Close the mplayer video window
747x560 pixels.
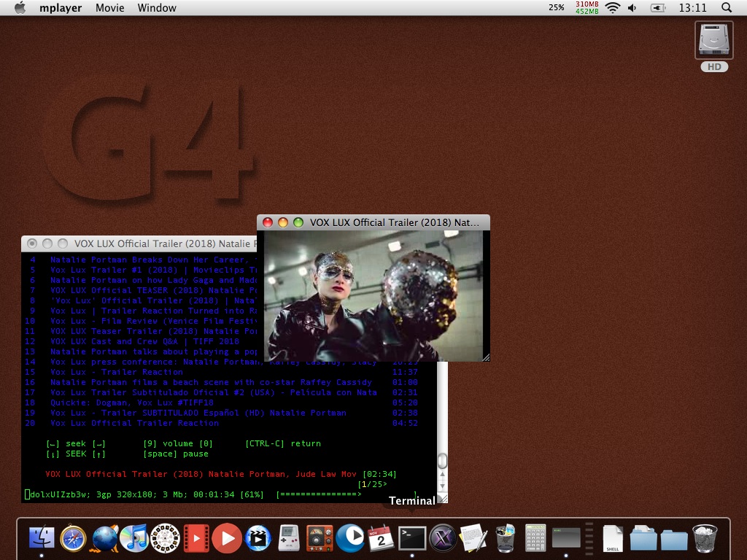(x=268, y=222)
